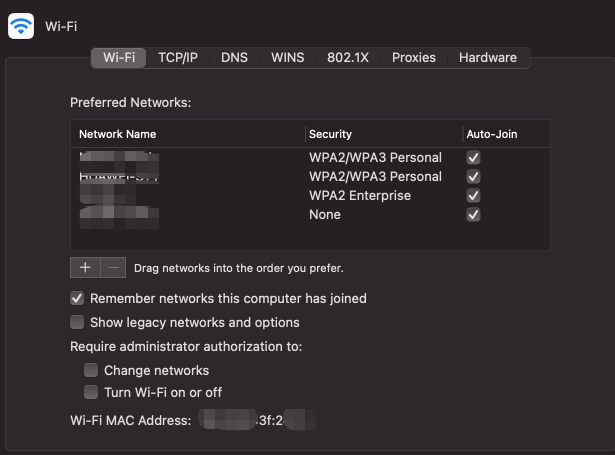
Task: Toggle Auto-Join for first WPA2/WPA3 Personal network
Action: (x=474, y=158)
